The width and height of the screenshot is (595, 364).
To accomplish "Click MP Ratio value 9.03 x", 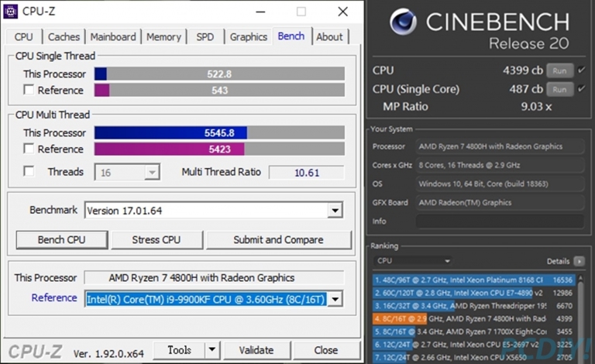I will [536, 107].
